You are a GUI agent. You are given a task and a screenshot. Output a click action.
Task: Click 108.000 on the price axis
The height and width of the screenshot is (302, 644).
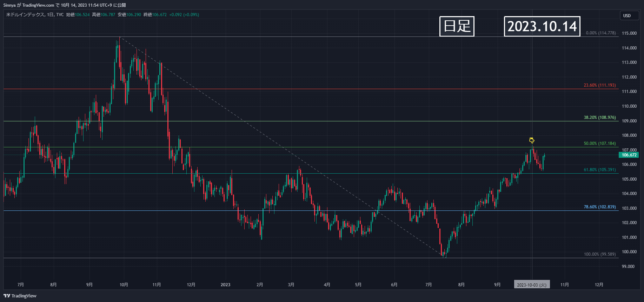(629, 135)
